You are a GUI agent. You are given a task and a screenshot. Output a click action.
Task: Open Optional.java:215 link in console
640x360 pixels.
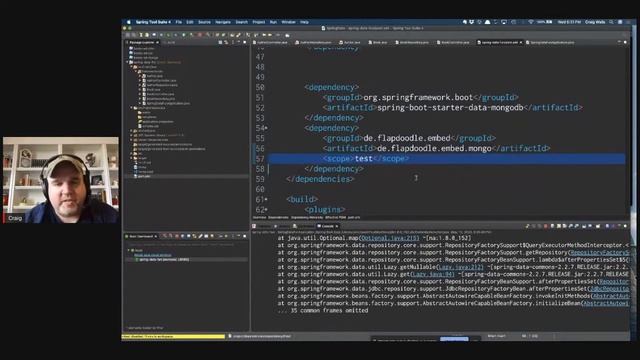coord(390,238)
